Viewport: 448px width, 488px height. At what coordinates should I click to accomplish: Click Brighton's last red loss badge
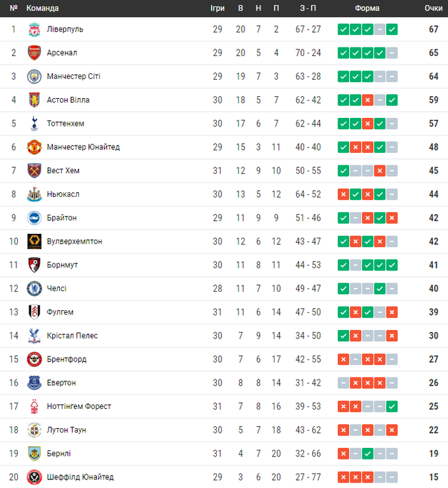click(392, 217)
